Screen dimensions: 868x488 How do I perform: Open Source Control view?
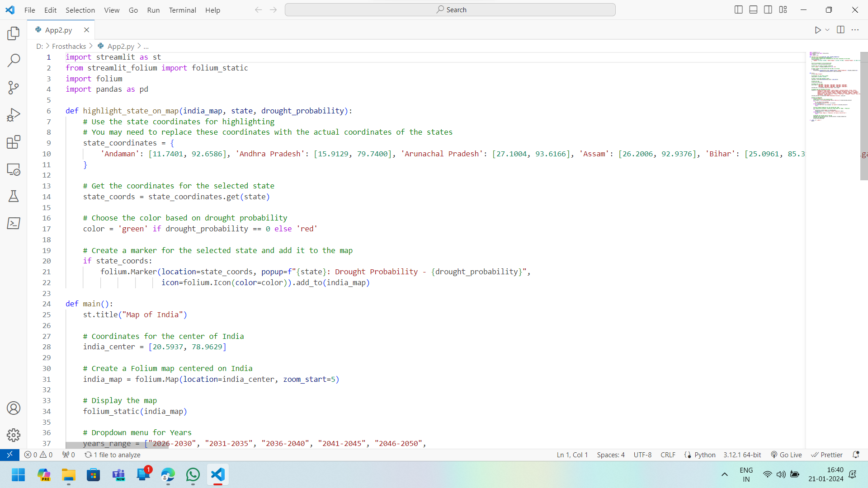[14, 88]
